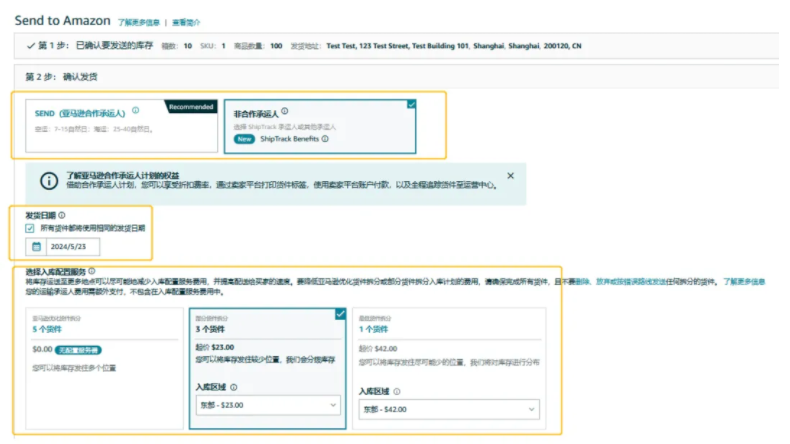Click the '起价 $23.00' price text
This screenshot has width=790, height=444.
click(215, 347)
